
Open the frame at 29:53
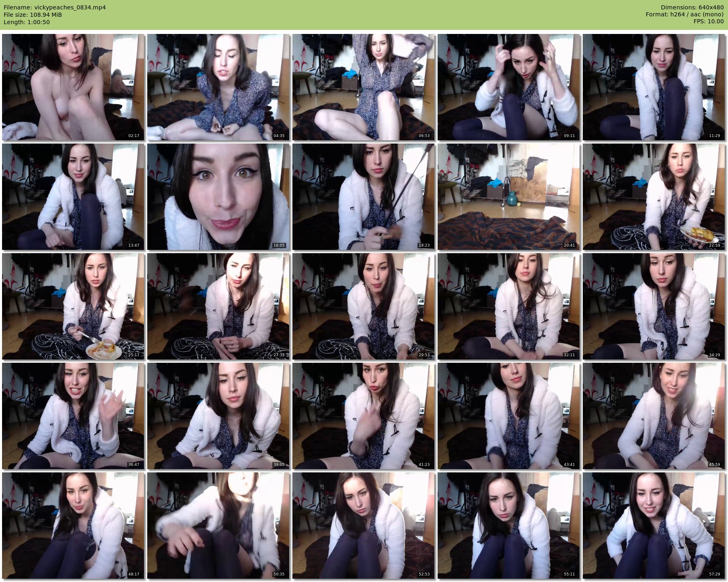tap(364, 306)
